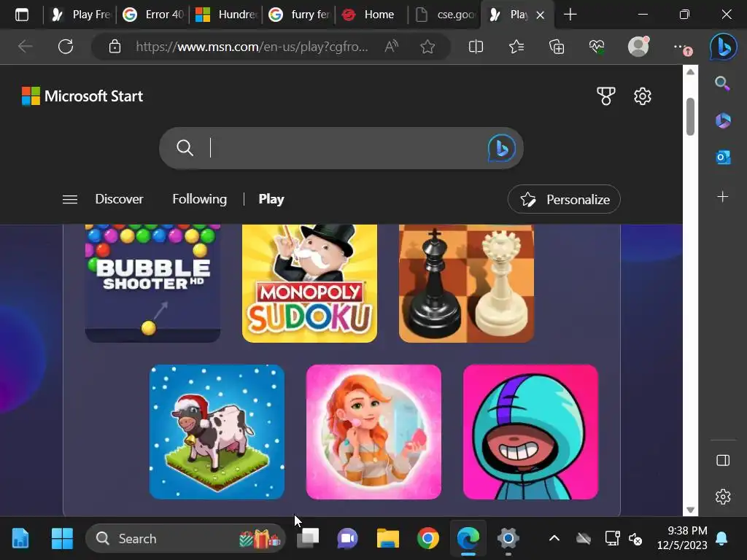This screenshot has height=560, width=747.
Task: Open split screen view
Action: (476, 47)
